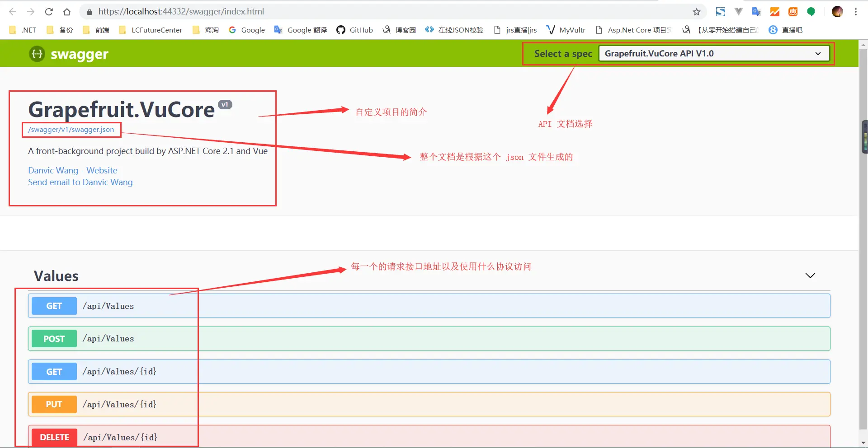The width and height of the screenshot is (868, 448).
Task: Click the Google Translate extension icon
Action: point(756,12)
